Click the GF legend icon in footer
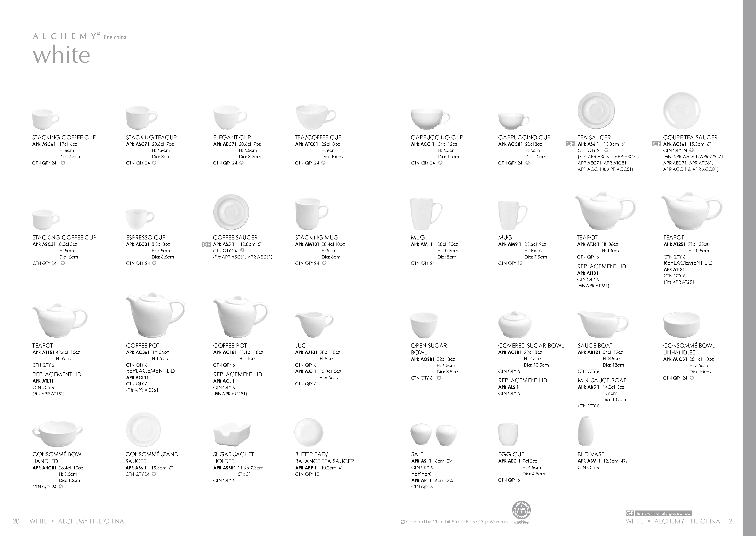This screenshot has width=756, height=536. [629, 513]
